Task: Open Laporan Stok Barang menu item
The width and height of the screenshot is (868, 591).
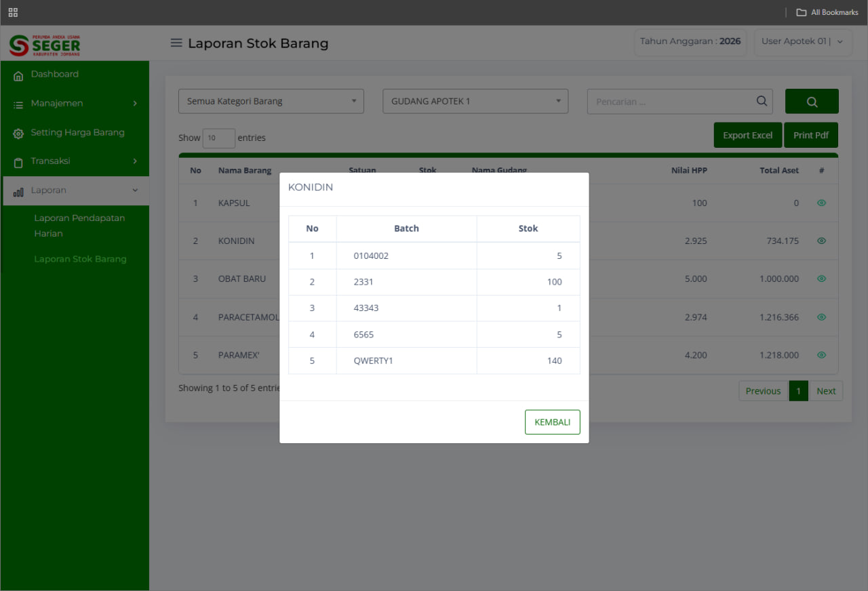Action: 80,259
